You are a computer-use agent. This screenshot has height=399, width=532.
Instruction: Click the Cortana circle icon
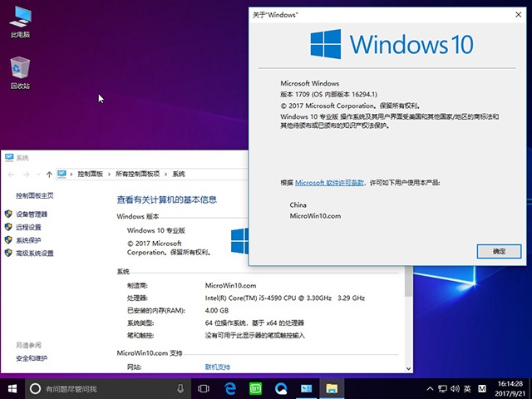(x=35, y=388)
